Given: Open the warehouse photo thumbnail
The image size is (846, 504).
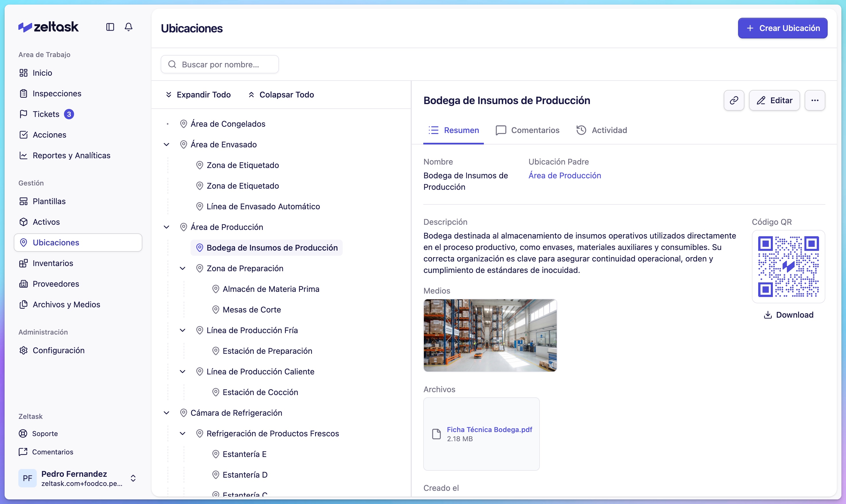Looking at the screenshot, I should point(490,335).
